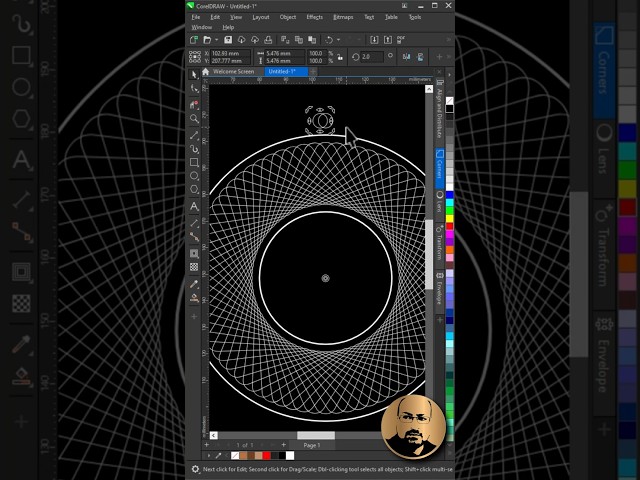Open the Bitmaps menu
640x480 pixels.
(343, 17)
